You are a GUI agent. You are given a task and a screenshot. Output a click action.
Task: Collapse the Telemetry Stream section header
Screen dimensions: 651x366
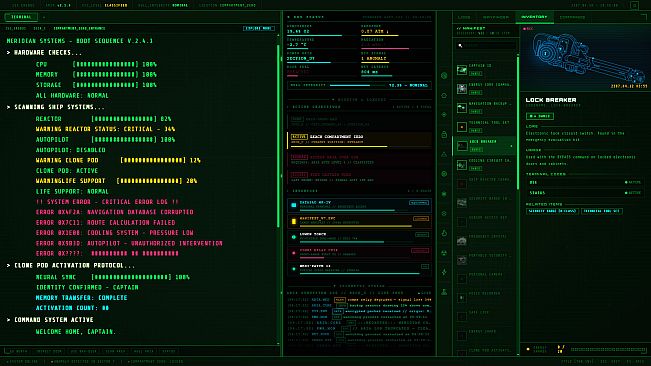359,286
